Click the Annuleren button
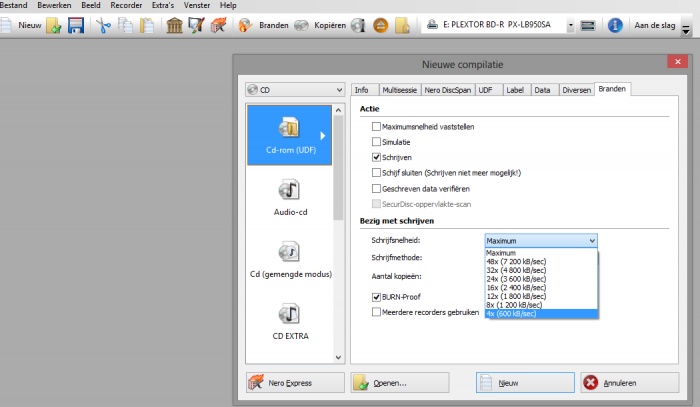 (630, 383)
